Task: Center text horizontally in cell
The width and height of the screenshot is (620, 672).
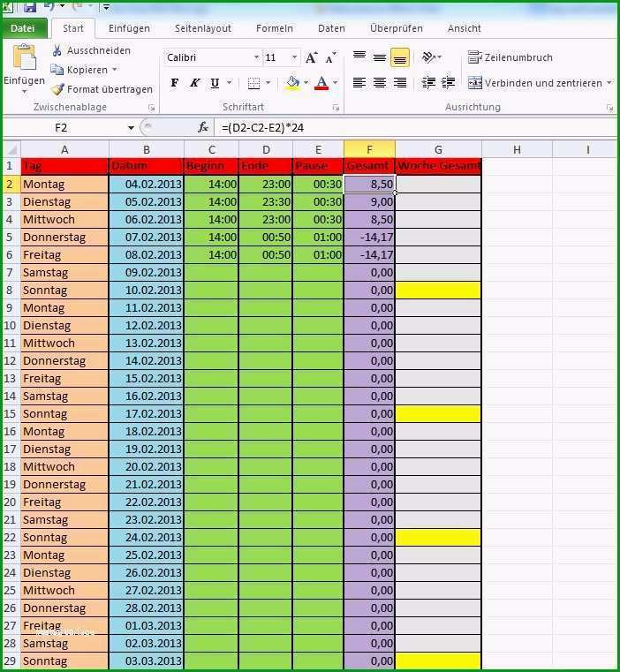Action: tap(380, 82)
